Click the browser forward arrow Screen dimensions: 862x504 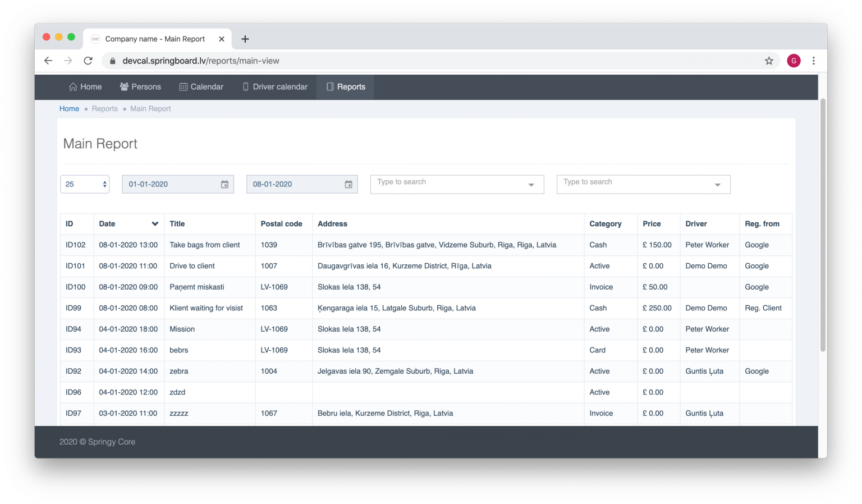(68, 61)
